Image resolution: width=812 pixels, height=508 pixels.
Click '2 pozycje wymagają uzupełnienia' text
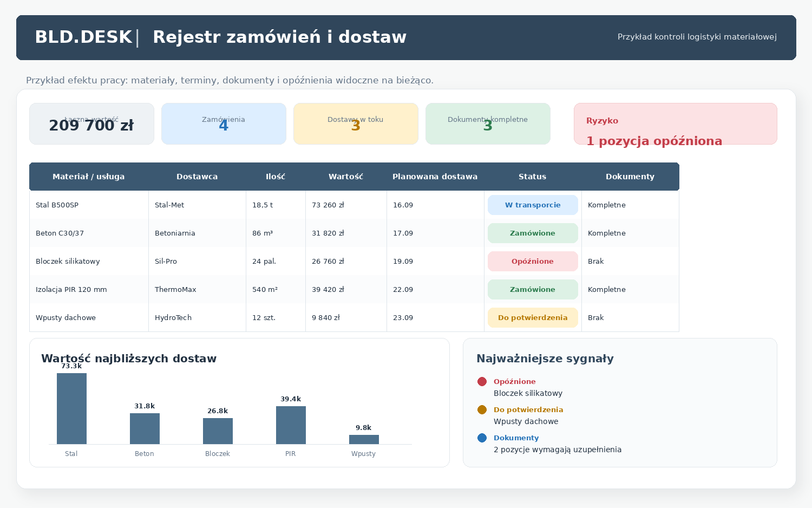(x=558, y=450)
